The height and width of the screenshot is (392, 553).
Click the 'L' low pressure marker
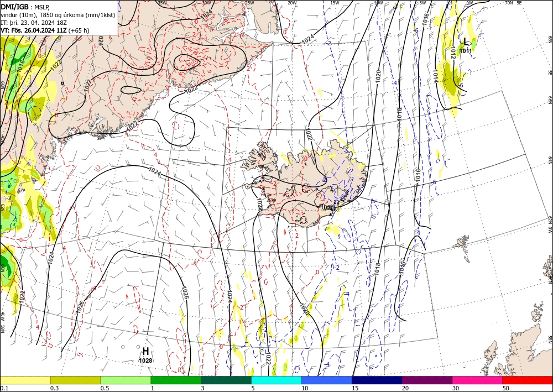click(466, 42)
